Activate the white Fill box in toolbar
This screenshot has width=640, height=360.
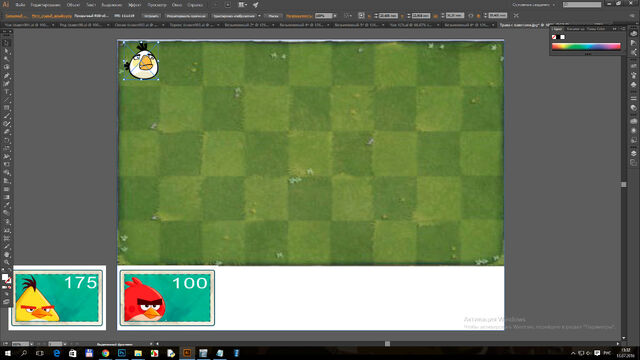point(4,278)
